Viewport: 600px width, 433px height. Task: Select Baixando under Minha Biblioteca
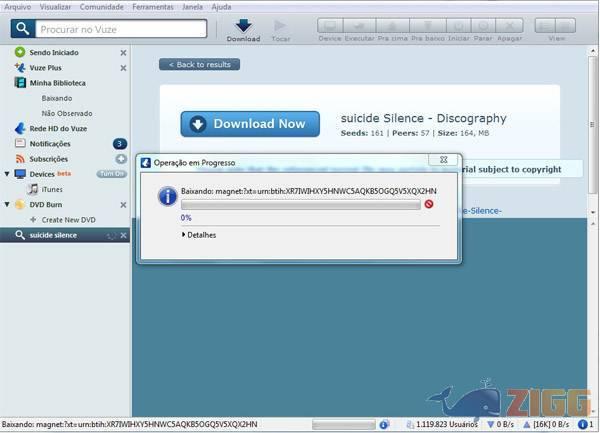[57, 98]
